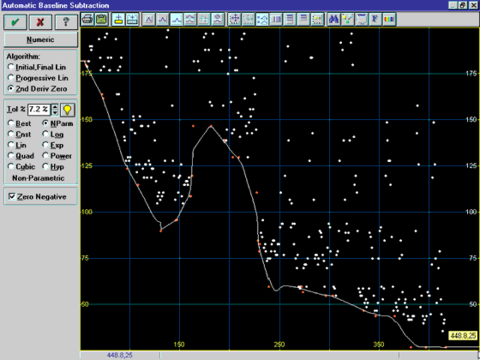Click inside the Tol % value field
This screenshot has width=480, height=360.
39,109
